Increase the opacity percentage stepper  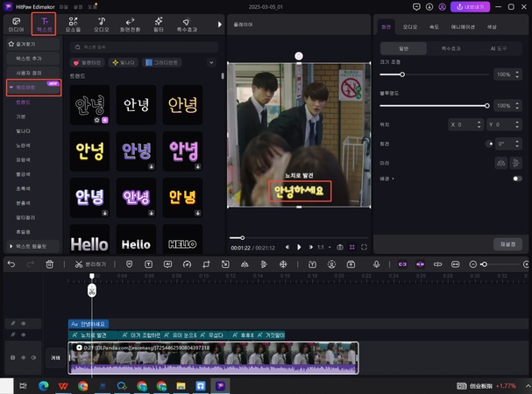tap(517, 104)
